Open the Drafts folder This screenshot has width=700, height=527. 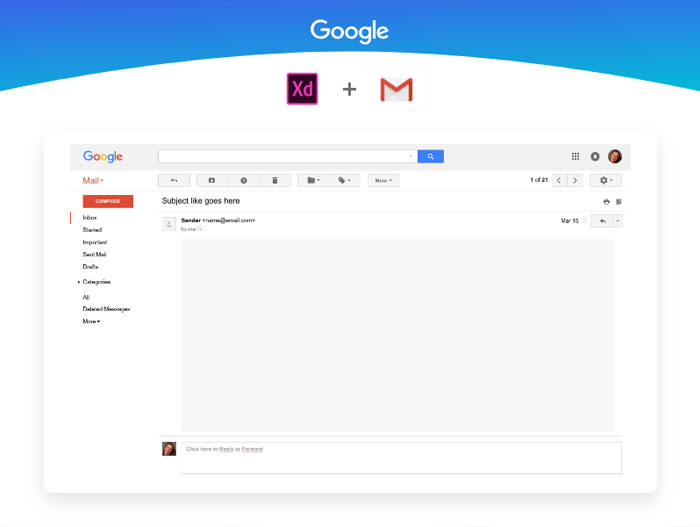90,267
